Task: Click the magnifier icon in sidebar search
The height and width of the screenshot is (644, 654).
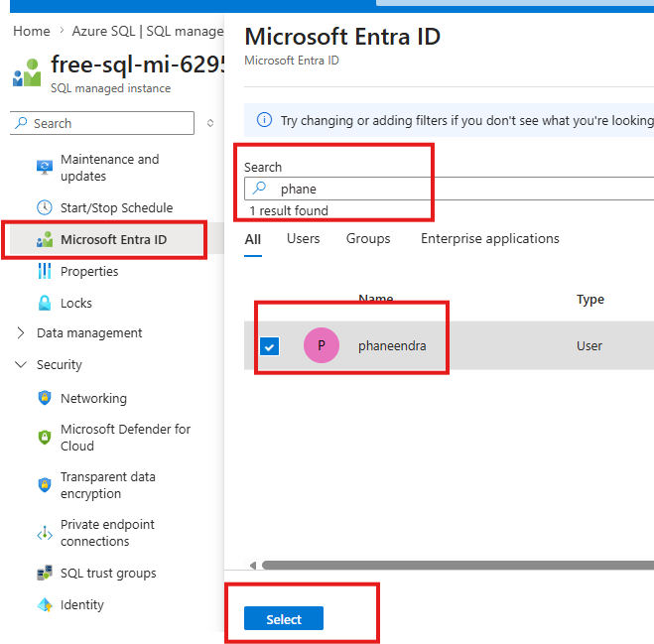Action: 21,123
